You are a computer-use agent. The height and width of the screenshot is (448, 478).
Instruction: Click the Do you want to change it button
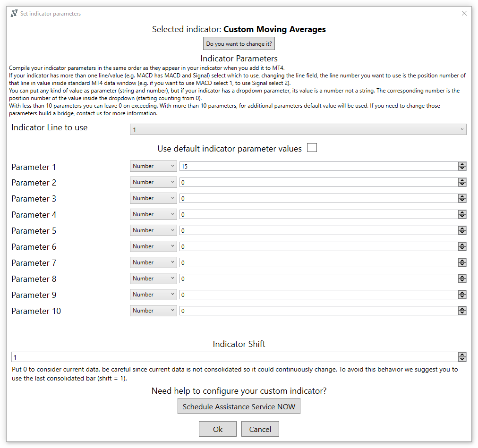[239, 43]
